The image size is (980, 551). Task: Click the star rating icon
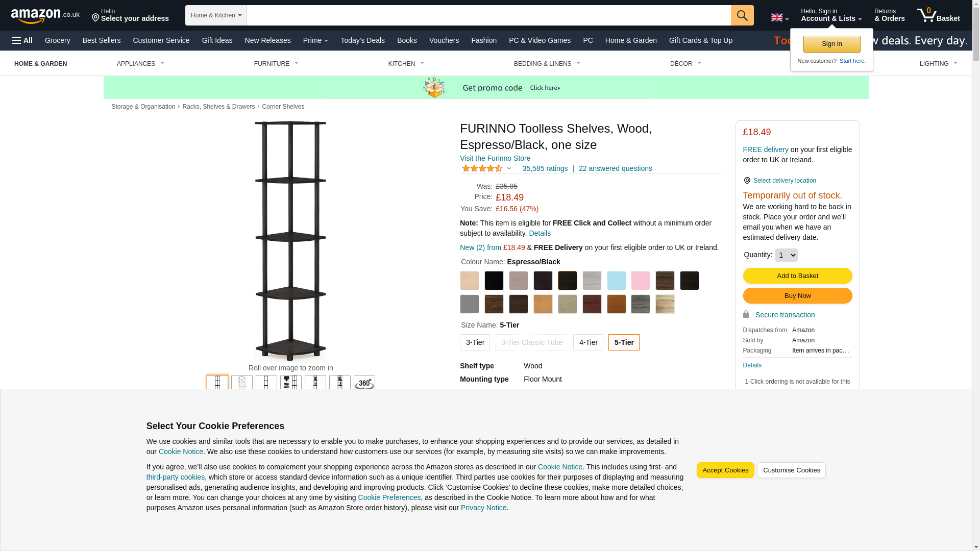[x=482, y=168]
